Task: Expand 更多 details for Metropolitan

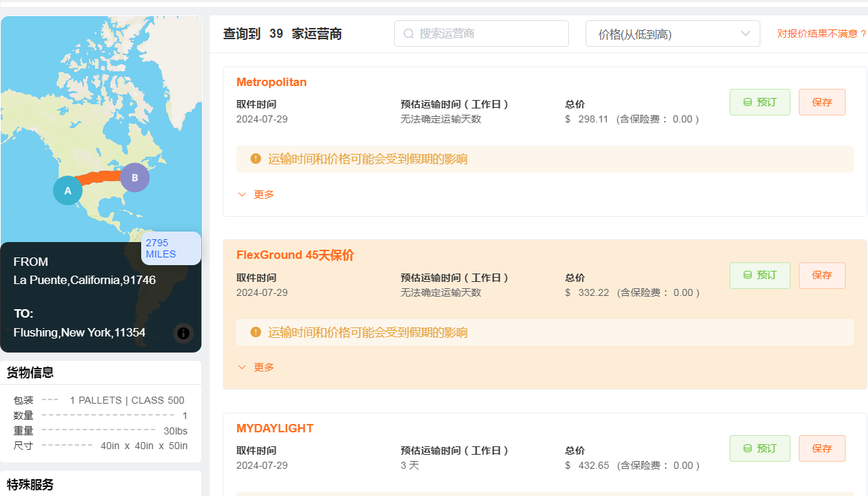Action: (x=256, y=194)
